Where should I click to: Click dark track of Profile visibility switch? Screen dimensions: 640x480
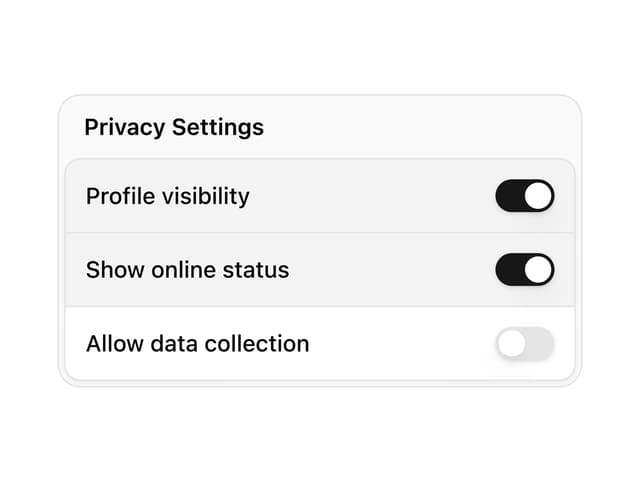coord(509,196)
